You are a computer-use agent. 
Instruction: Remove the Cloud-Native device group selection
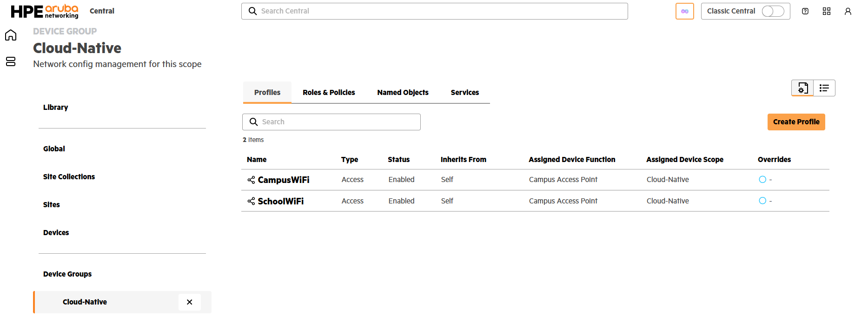pyautogui.click(x=190, y=302)
